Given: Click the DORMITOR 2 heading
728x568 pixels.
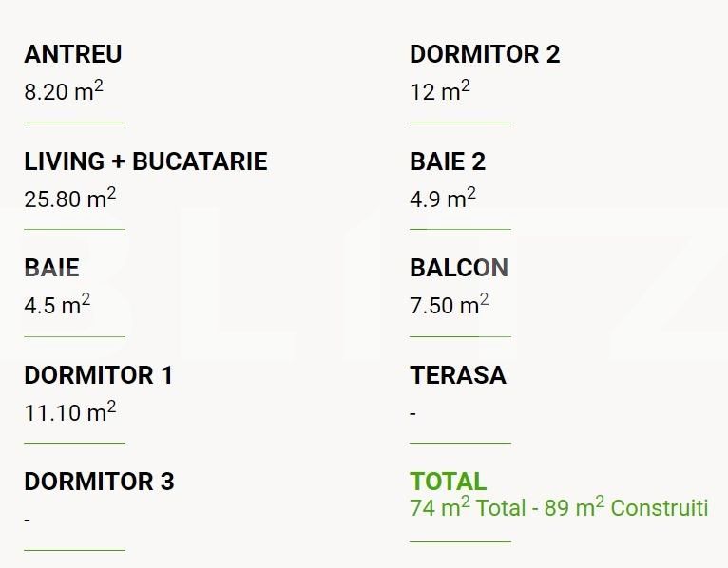Looking at the screenshot, I should pyautogui.click(x=485, y=55).
